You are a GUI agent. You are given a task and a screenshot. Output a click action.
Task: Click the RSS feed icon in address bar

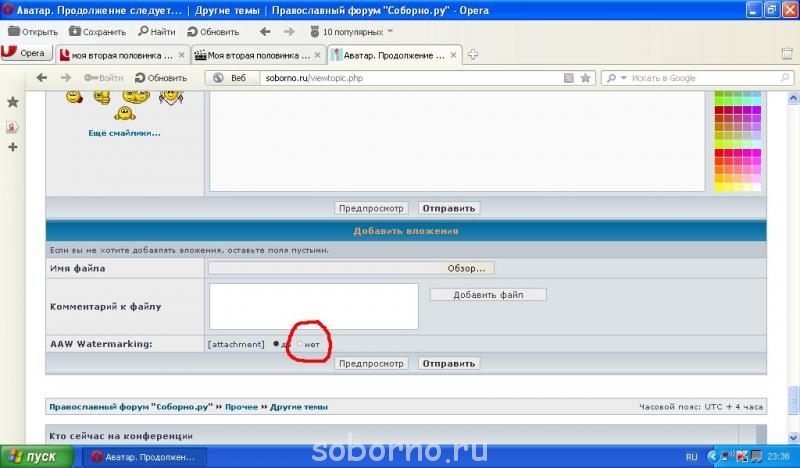(x=569, y=77)
